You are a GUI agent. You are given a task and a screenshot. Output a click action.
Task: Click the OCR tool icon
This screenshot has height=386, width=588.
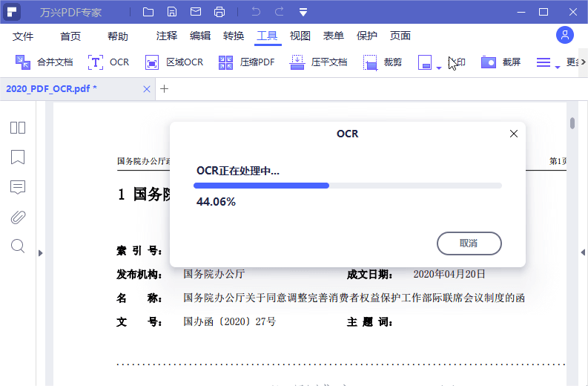[96, 62]
